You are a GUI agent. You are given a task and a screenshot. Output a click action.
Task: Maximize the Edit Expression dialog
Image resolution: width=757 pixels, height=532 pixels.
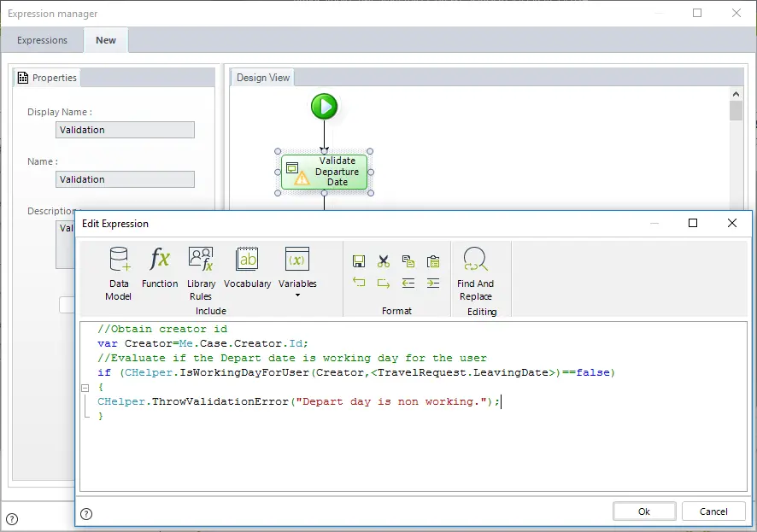(x=693, y=223)
